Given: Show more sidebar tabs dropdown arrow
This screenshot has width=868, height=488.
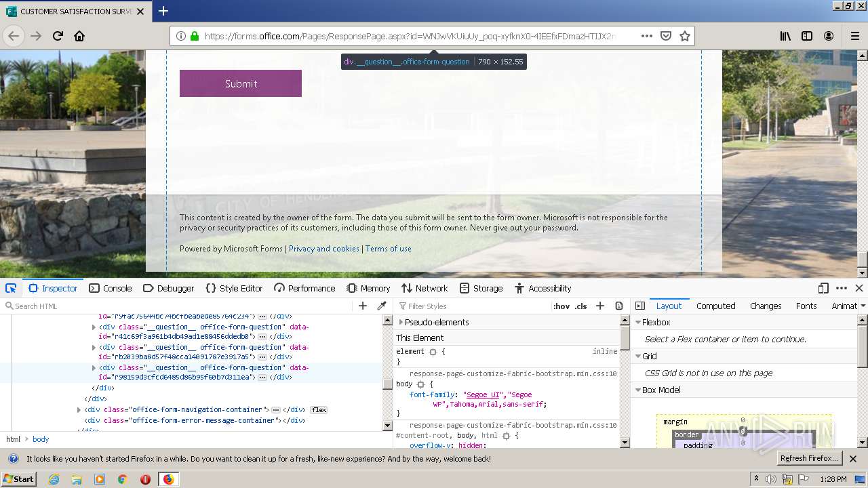Looking at the screenshot, I should (x=863, y=306).
